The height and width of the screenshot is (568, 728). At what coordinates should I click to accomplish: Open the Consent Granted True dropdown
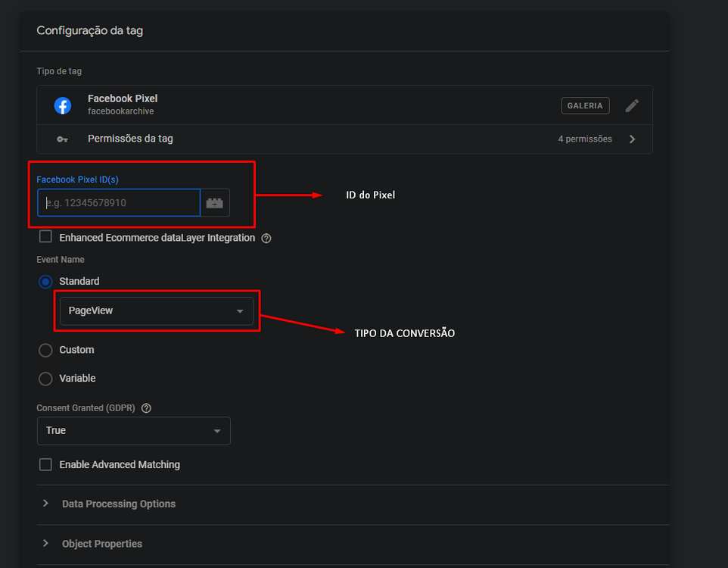tap(134, 431)
